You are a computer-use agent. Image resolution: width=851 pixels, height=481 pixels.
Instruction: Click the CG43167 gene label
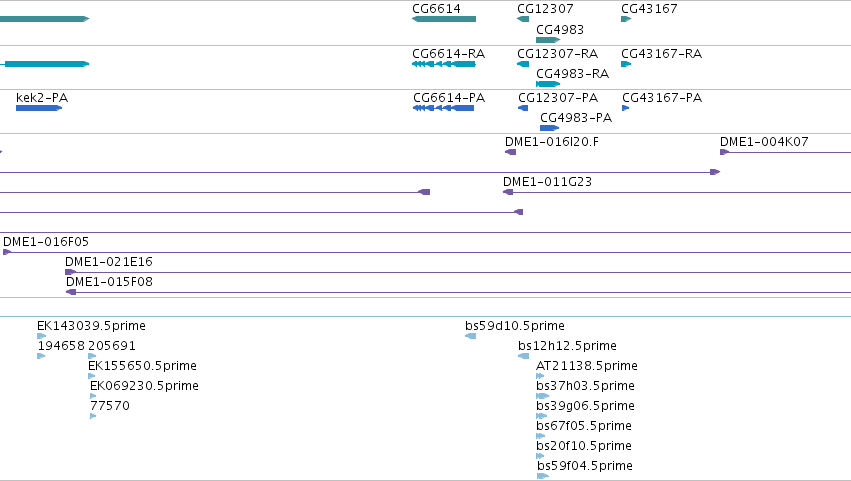649,9
